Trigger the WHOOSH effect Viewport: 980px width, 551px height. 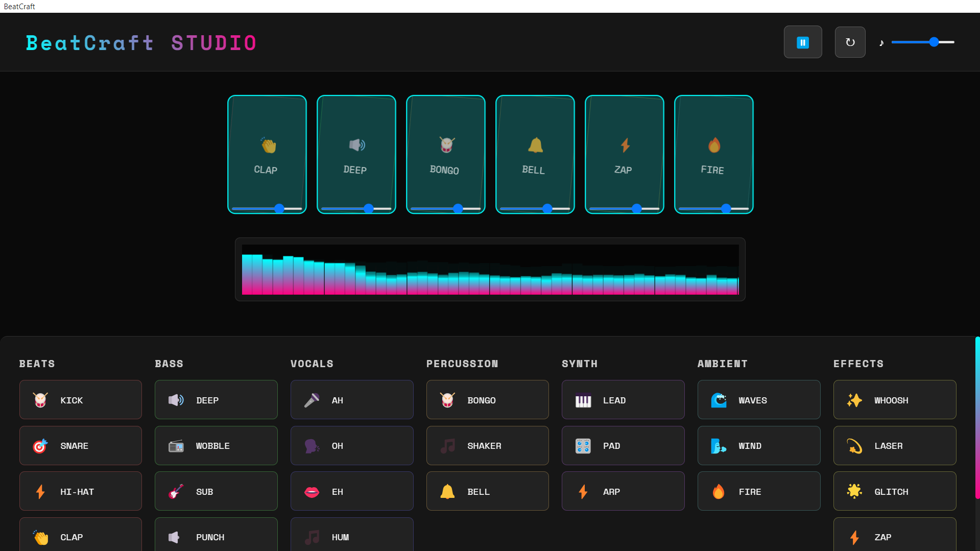pyautogui.click(x=894, y=400)
